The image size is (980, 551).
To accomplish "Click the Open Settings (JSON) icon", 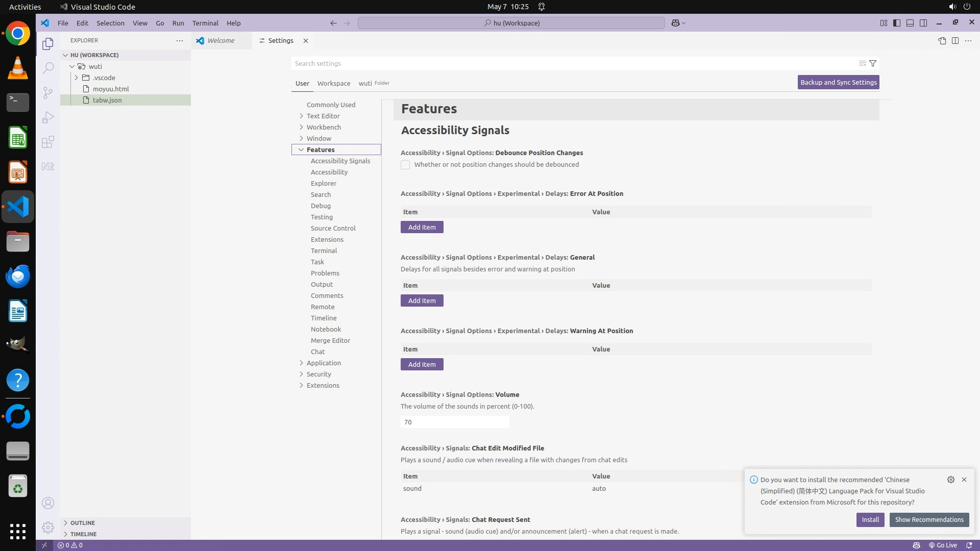I will [x=942, y=41].
